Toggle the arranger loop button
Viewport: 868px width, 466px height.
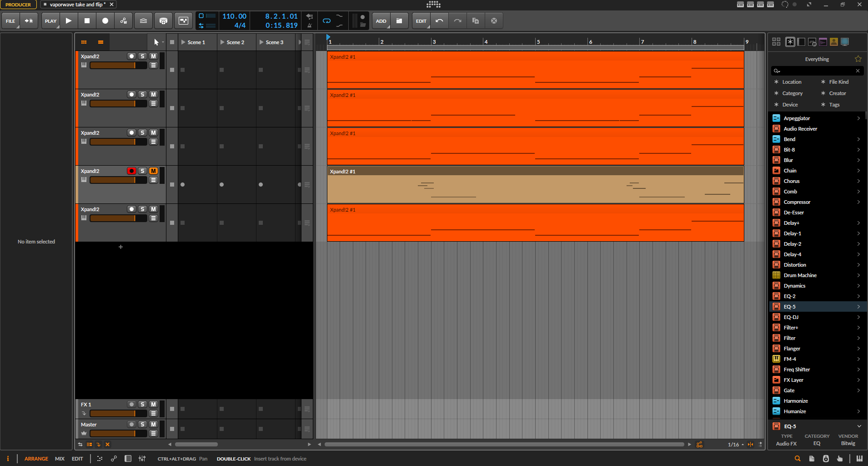(x=326, y=21)
